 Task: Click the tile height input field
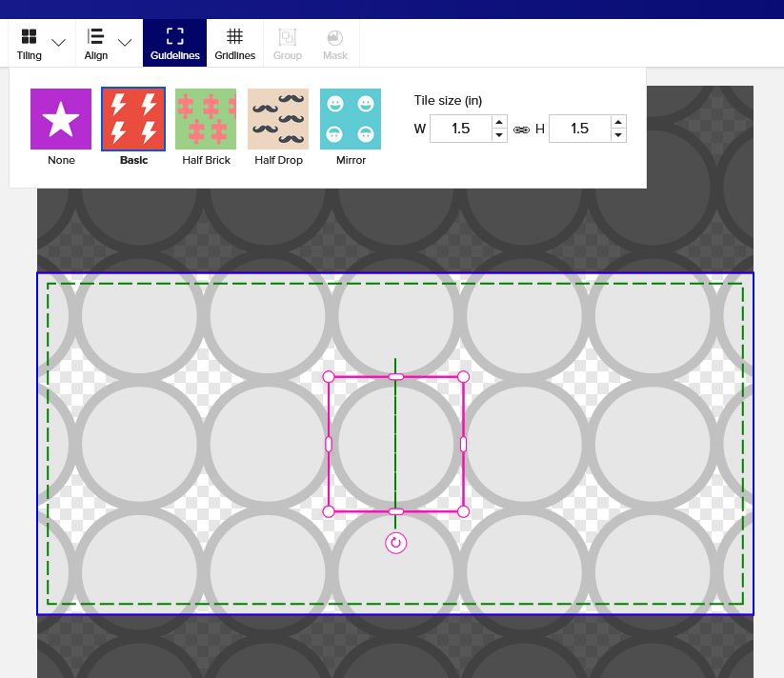point(580,129)
